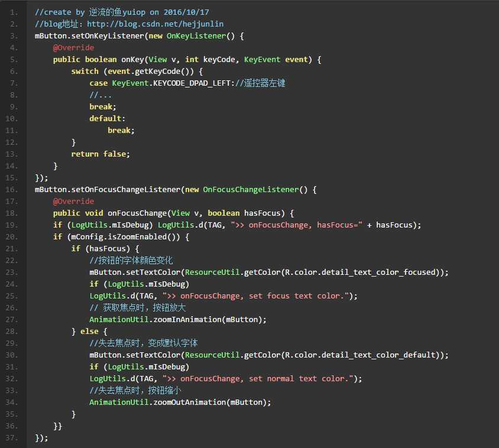Click the string '>> onFocusChange, hasFocus=' on line 19

(297, 225)
